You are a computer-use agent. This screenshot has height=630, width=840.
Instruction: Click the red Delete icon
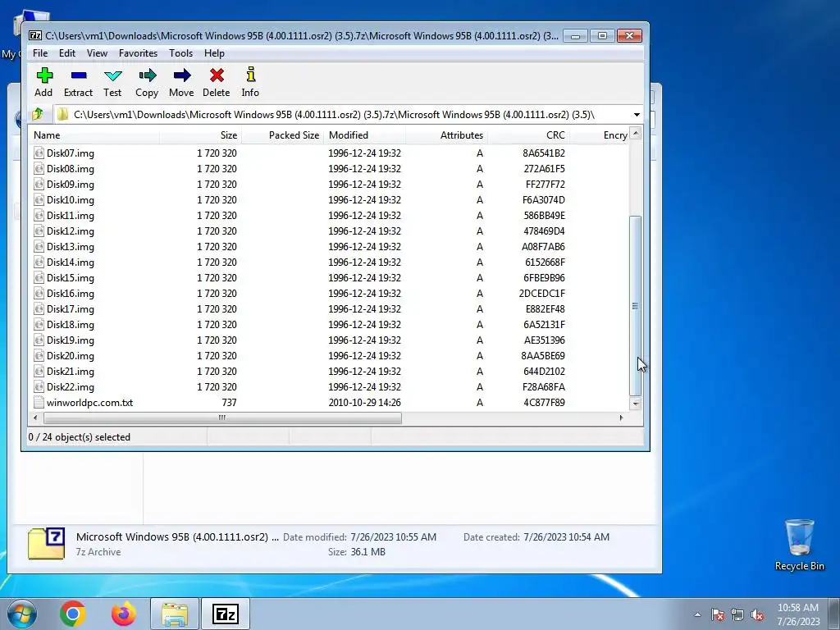click(x=217, y=75)
